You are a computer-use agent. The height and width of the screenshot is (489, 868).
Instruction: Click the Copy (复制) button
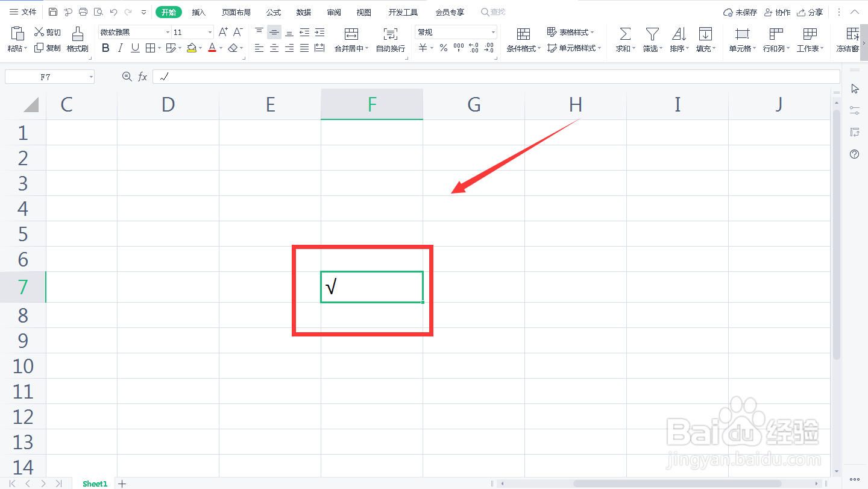tap(48, 48)
